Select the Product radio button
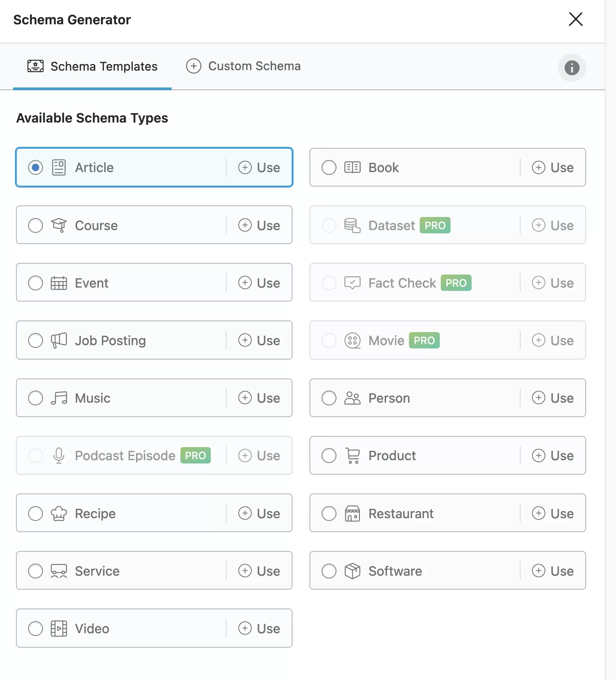 tap(329, 456)
